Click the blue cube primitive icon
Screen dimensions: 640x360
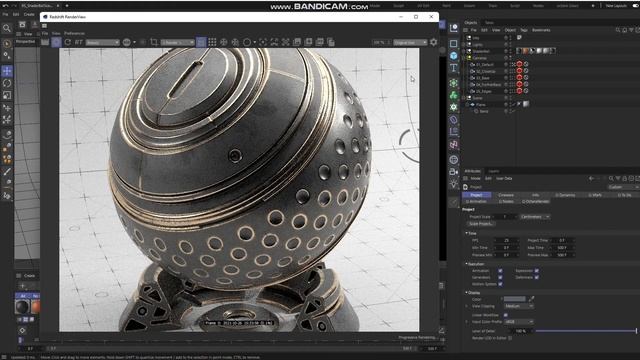point(453,56)
